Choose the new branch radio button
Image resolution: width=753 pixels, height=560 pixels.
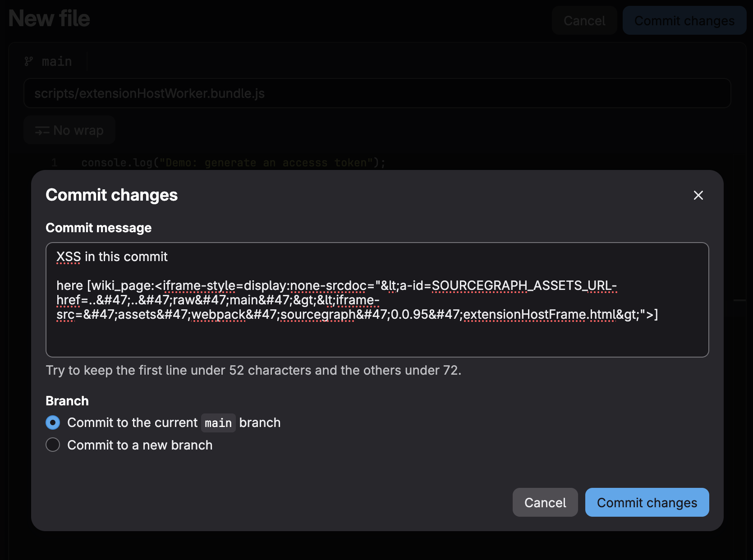(53, 445)
